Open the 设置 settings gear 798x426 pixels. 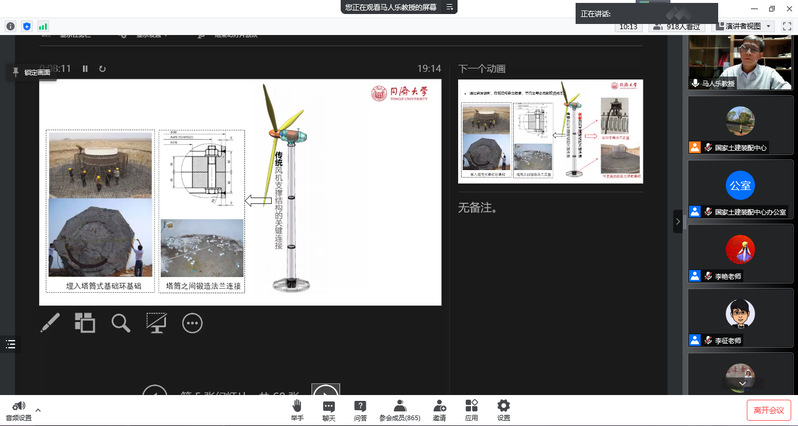[503, 410]
